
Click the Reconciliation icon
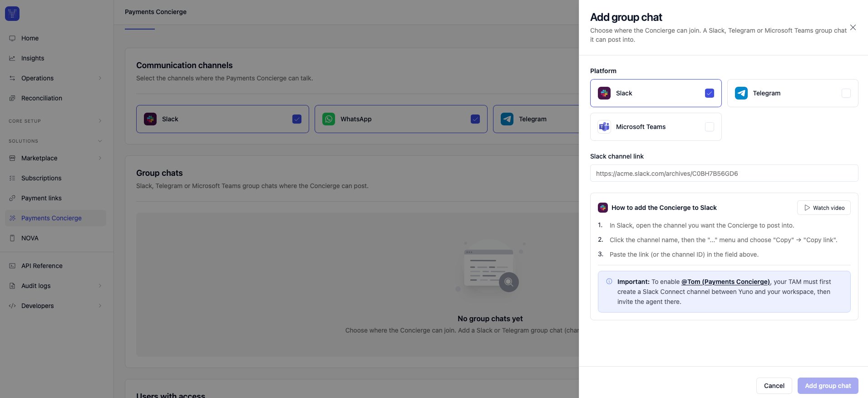pyautogui.click(x=12, y=98)
